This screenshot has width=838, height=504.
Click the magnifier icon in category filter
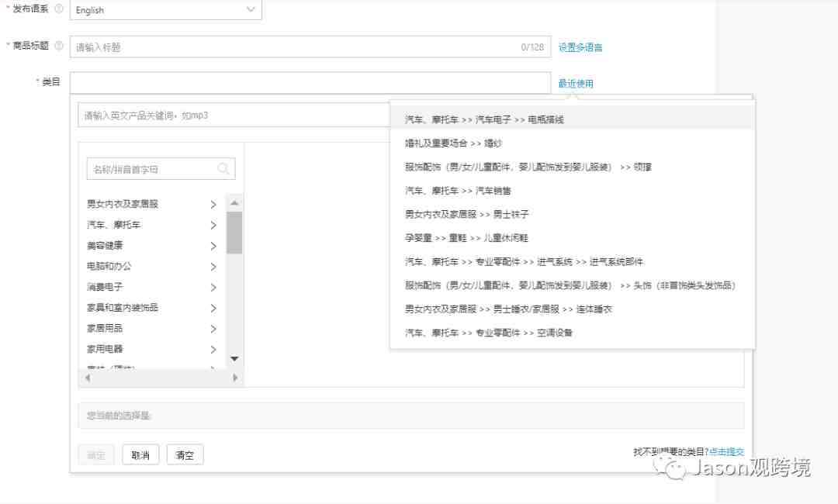(x=223, y=169)
